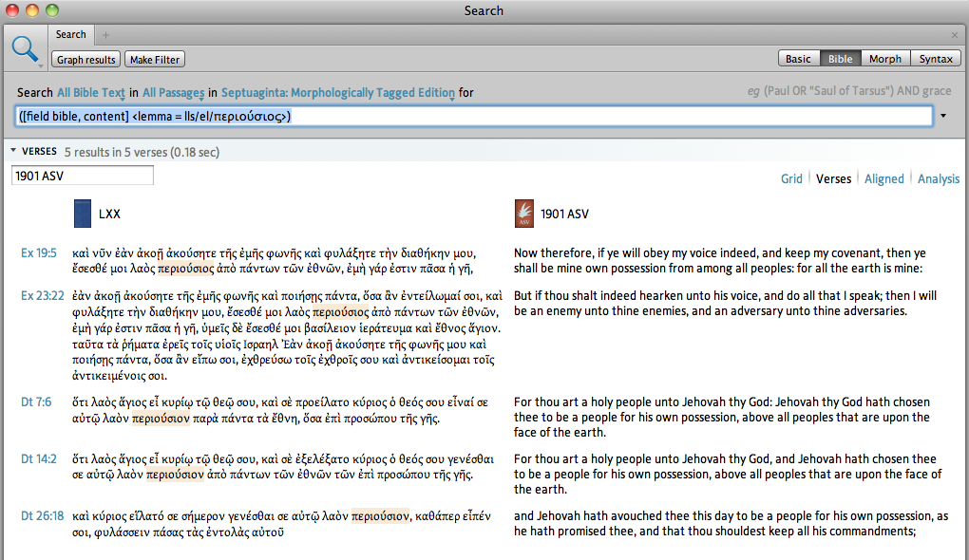Select the Search tab
This screenshot has width=969, height=560.
point(70,34)
